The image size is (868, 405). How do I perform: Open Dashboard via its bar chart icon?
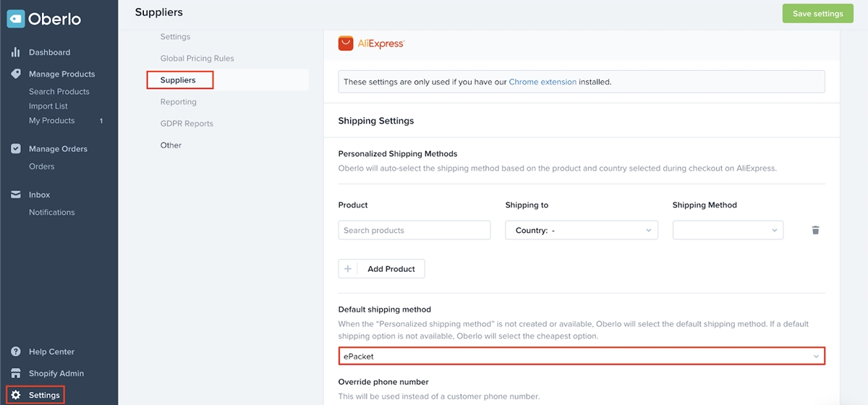(15, 52)
